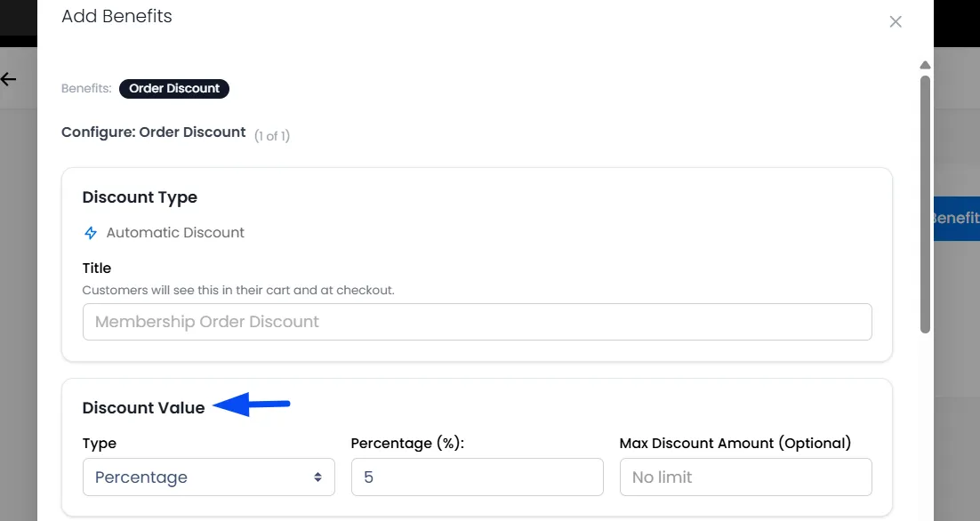Click the Max Discount Amount No limit field
The width and height of the screenshot is (980, 521).
click(x=745, y=477)
